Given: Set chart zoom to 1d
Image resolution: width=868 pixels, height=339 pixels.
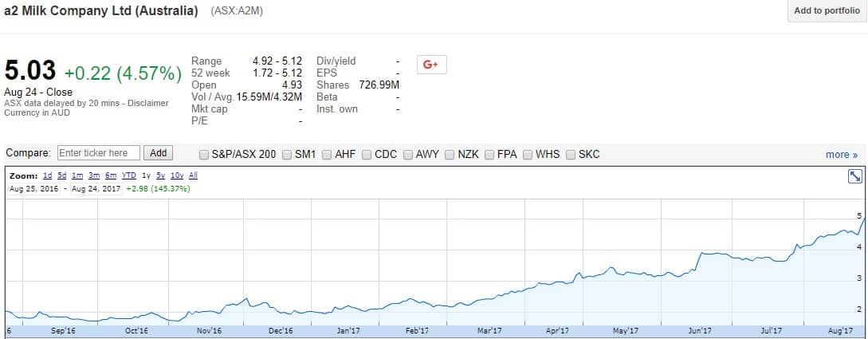Looking at the screenshot, I should [x=47, y=175].
